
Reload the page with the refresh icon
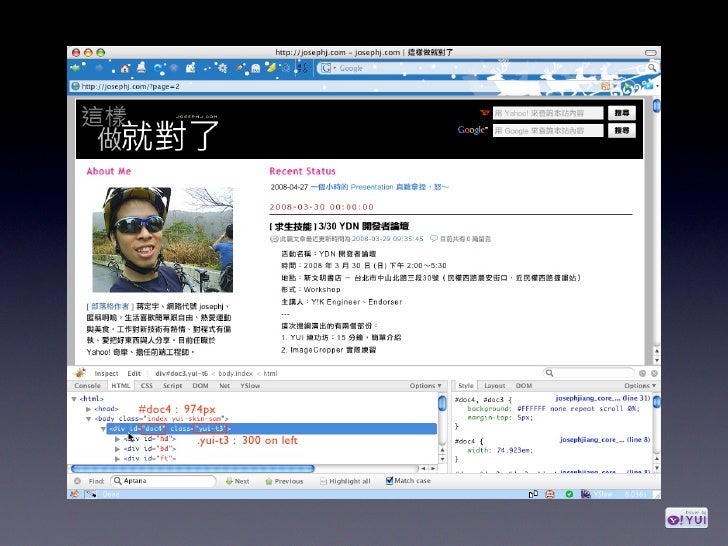point(158,68)
